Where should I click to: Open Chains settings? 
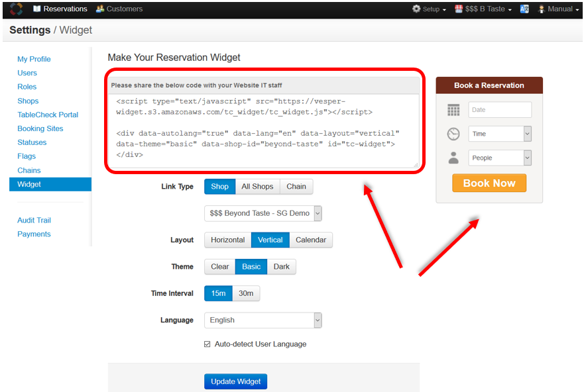pyautogui.click(x=29, y=170)
